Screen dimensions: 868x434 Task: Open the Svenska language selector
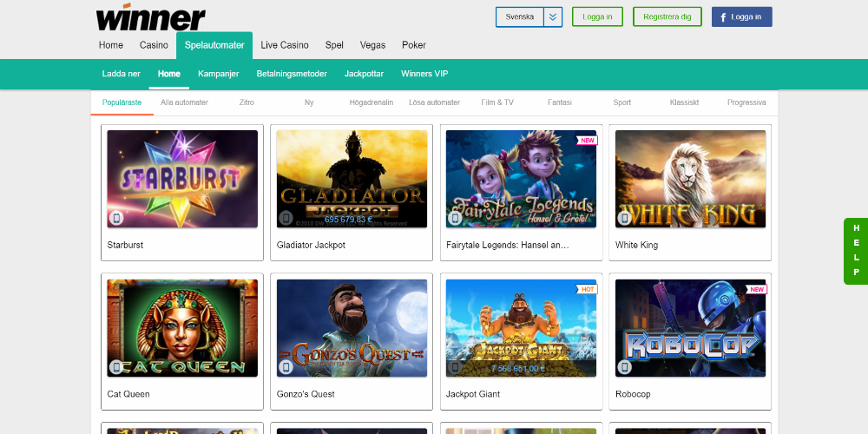[520, 16]
